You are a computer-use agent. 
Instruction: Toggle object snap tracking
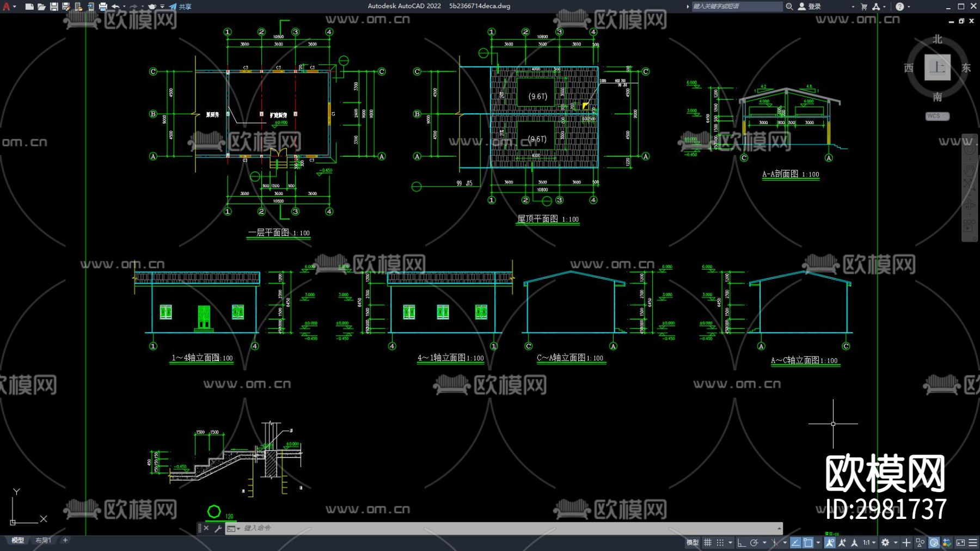tap(796, 542)
